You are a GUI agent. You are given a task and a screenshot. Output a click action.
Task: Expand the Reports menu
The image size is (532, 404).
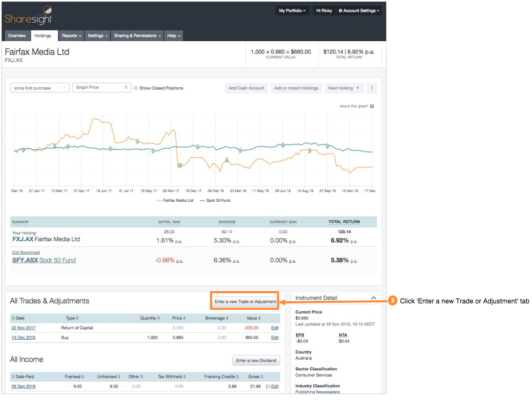71,36
